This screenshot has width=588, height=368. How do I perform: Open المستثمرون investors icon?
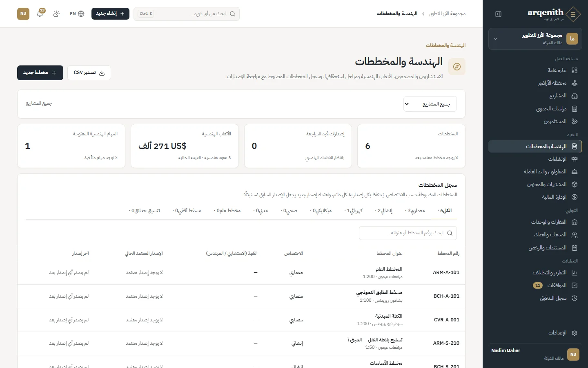pyautogui.click(x=575, y=121)
